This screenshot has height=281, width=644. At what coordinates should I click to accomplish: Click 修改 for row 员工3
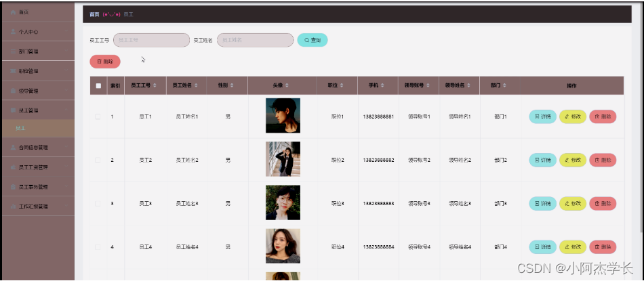573,203
